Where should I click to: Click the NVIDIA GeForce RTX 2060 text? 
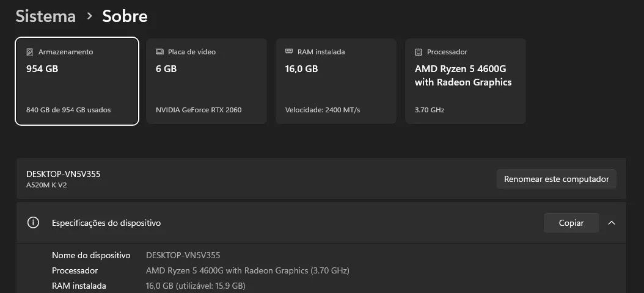tap(199, 110)
